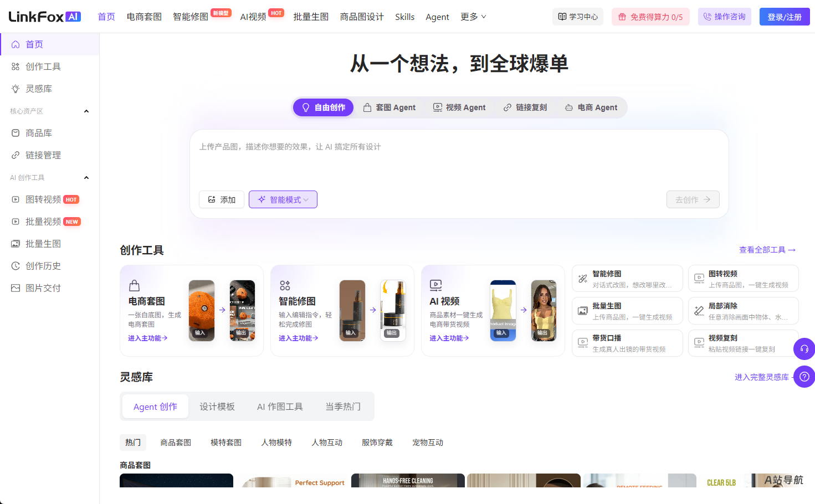Click the 批量视频 icon in sidebar
Viewport: 815px width, 504px height.
click(16, 222)
